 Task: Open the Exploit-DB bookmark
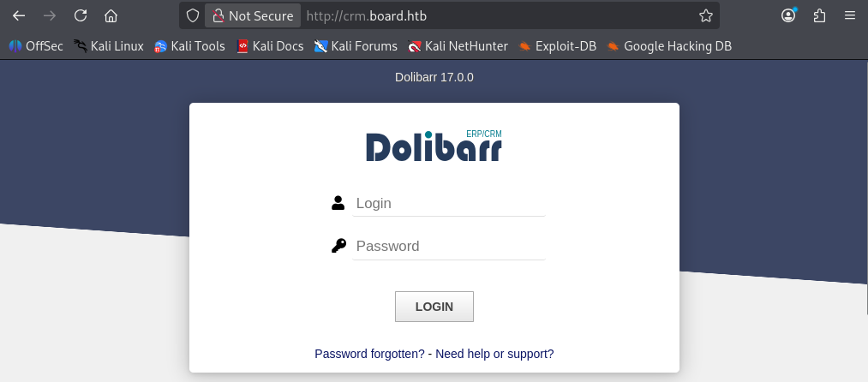coord(558,46)
